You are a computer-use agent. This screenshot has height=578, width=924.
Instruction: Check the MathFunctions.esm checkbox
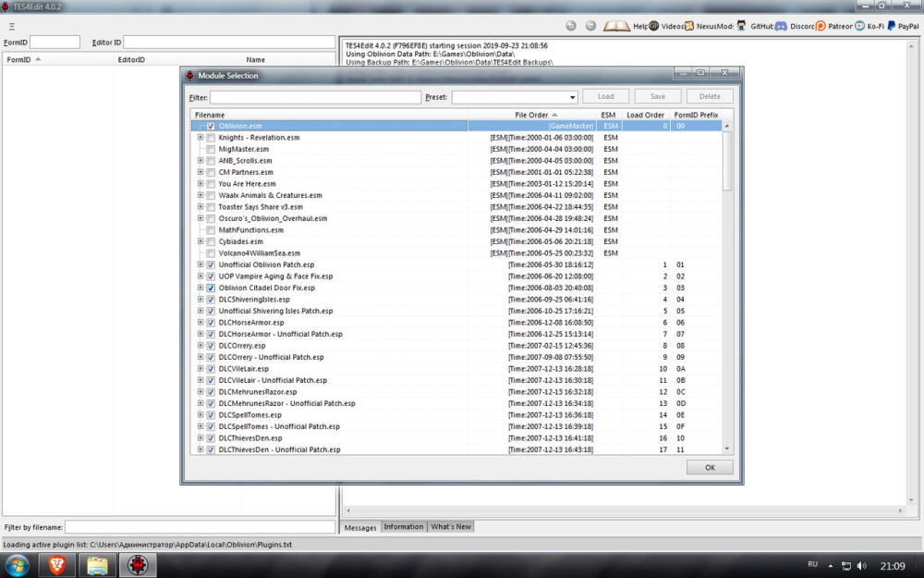point(211,230)
